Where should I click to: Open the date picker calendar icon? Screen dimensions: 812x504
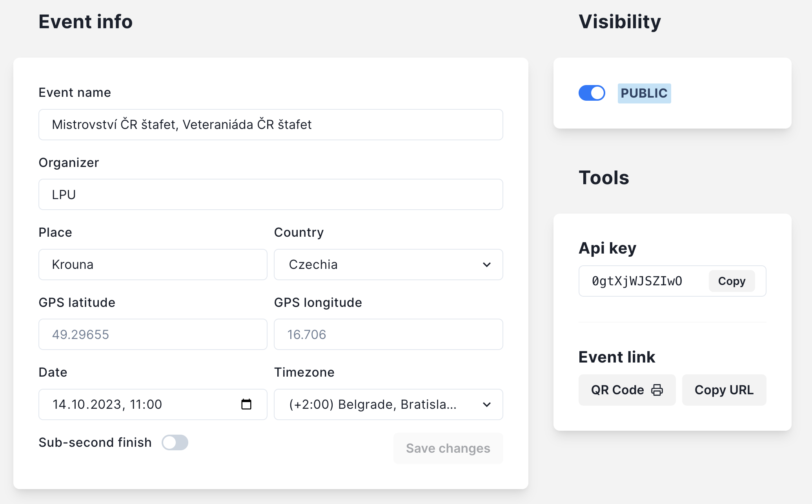tap(246, 404)
